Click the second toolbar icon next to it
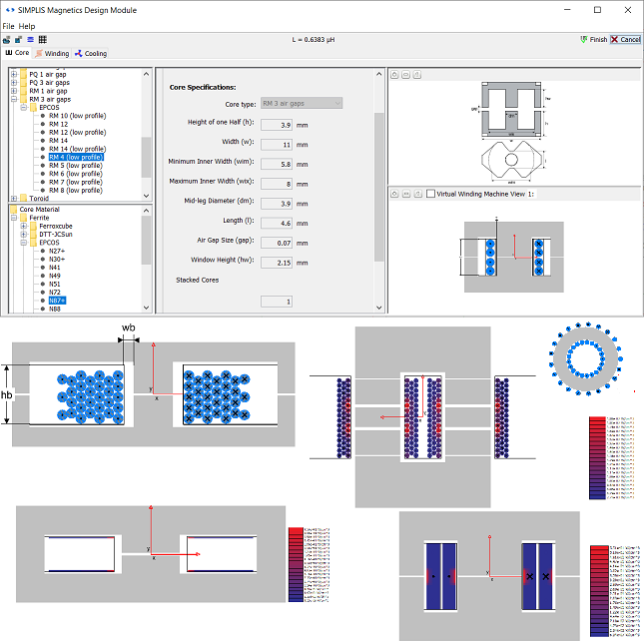 coord(18,39)
